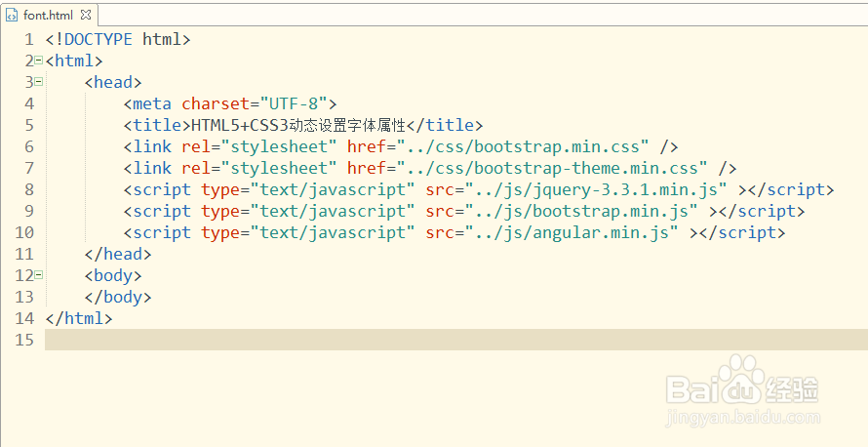Click the angular.min.js src value

(571, 232)
